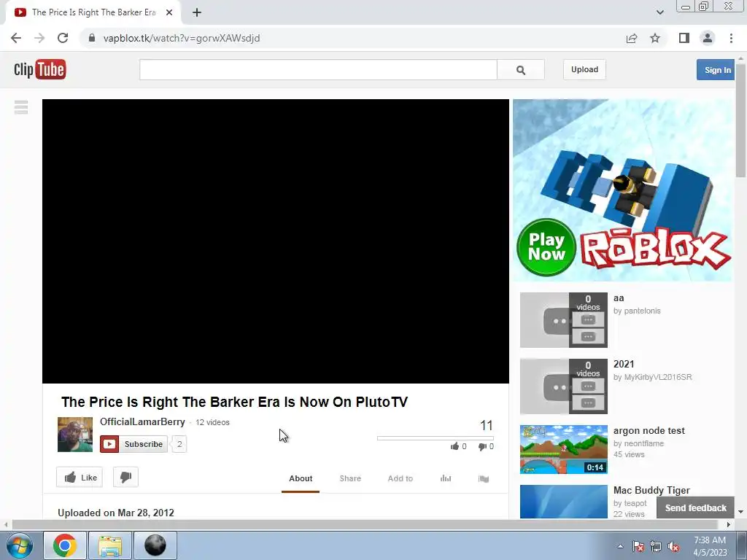Click the 'Uploaded on Mar 28, 2012' text
This screenshot has height=560, width=747.
(x=116, y=513)
